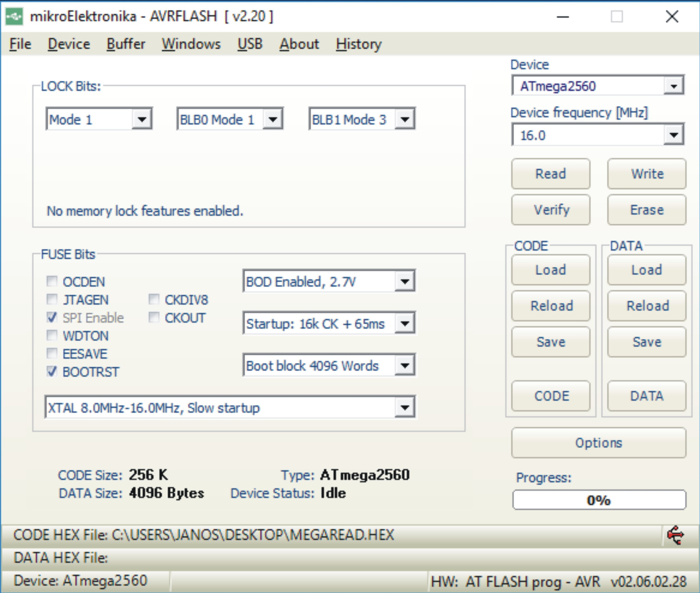Viewport: 700px width, 593px height.
Task: Click Reload in the DATA group
Action: tap(647, 306)
